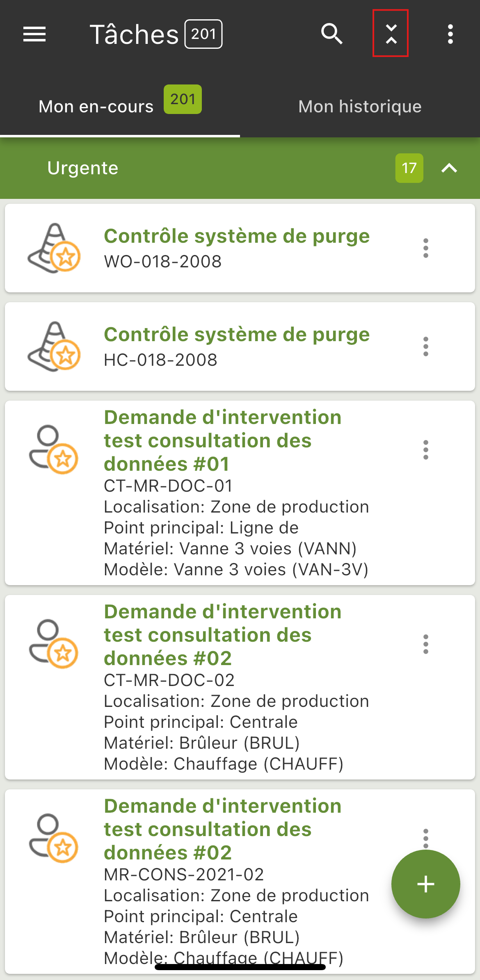Open the options menu for WO-018-2008
The image size is (480, 980).
[426, 248]
